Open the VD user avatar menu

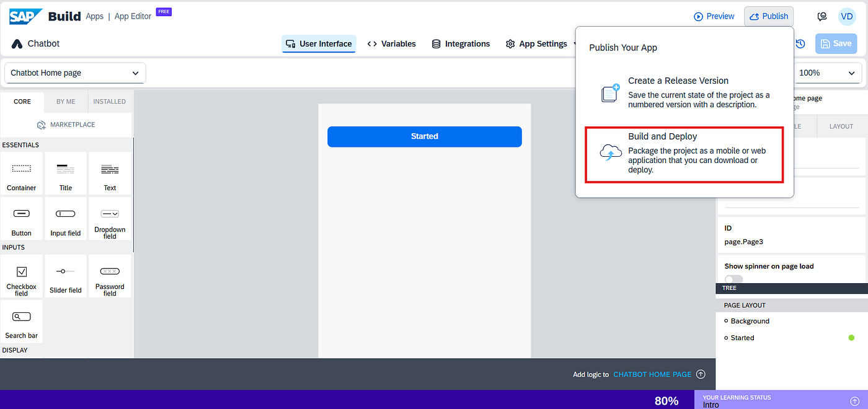(x=847, y=17)
